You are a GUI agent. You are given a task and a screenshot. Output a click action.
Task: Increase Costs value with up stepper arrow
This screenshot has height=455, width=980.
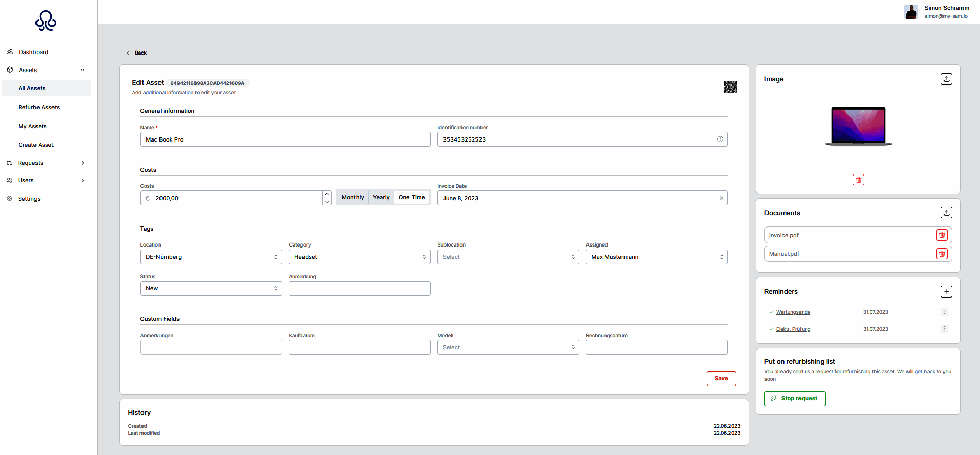pos(327,194)
